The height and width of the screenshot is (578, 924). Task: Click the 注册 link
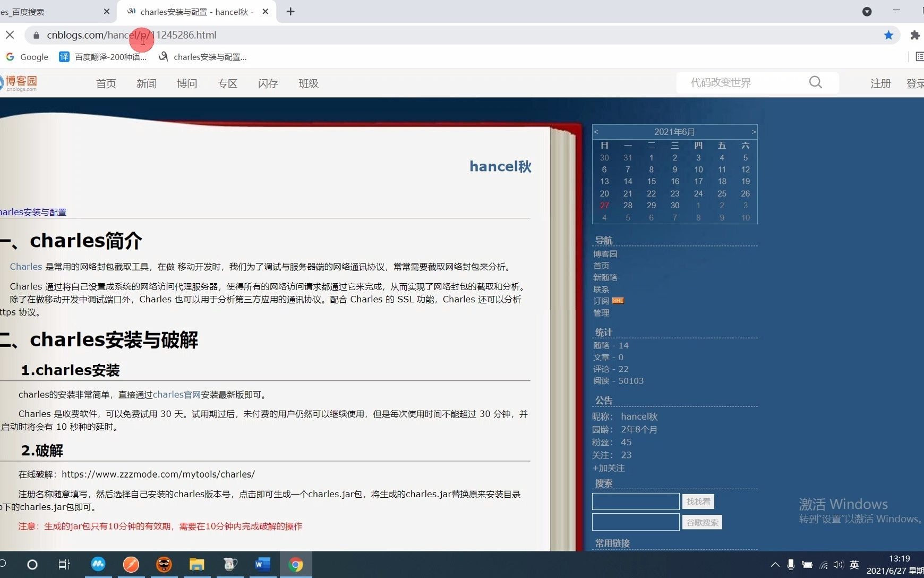coord(880,83)
